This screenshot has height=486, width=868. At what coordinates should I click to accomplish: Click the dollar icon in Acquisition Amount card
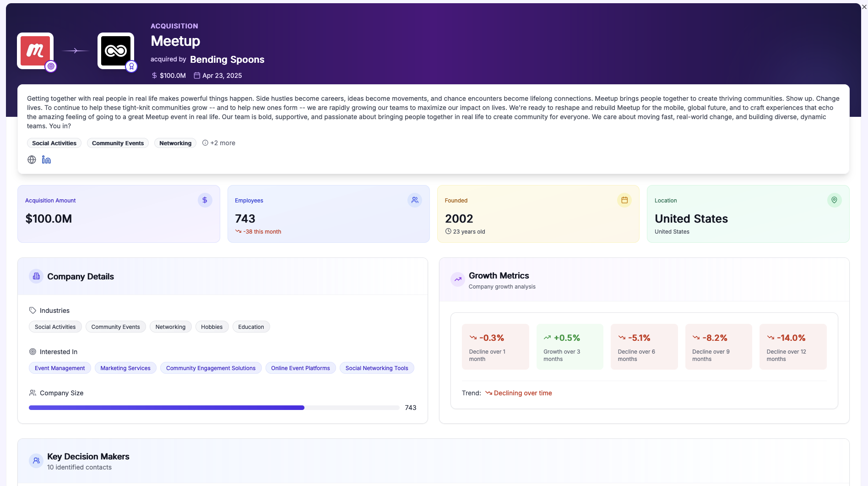click(x=205, y=200)
